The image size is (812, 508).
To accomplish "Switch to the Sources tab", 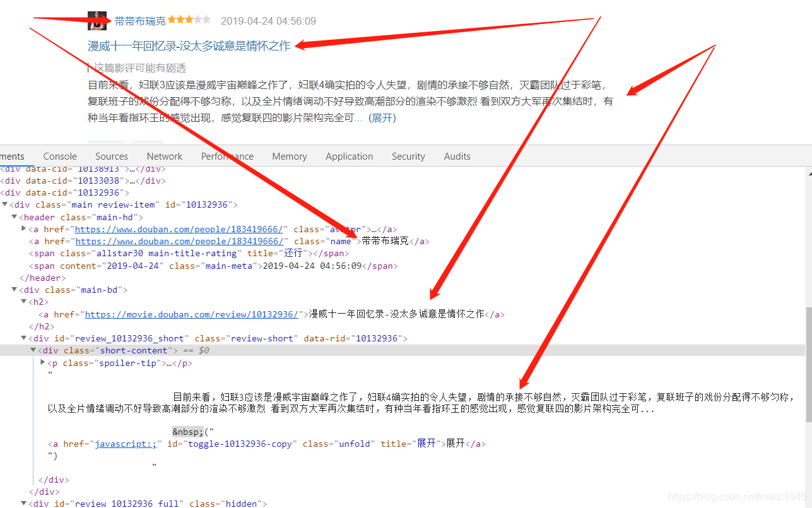I will 112,157.
